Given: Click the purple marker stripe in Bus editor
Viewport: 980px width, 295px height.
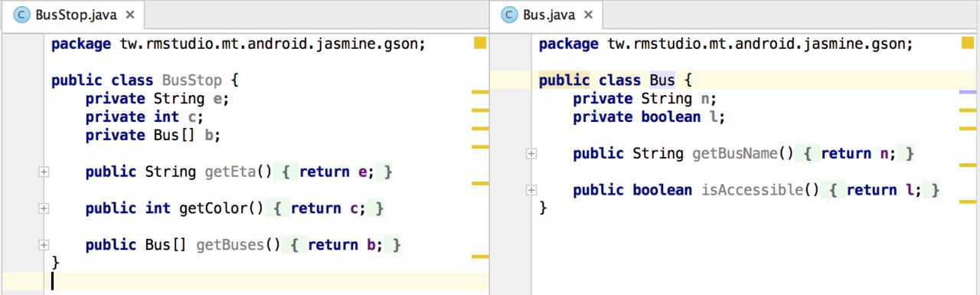Looking at the screenshot, I should [x=968, y=92].
